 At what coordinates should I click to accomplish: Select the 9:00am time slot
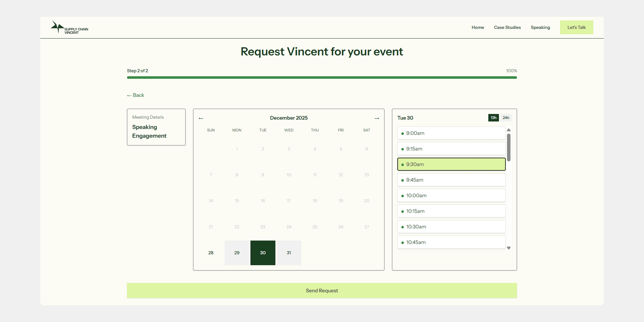click(x=451, y=133)
